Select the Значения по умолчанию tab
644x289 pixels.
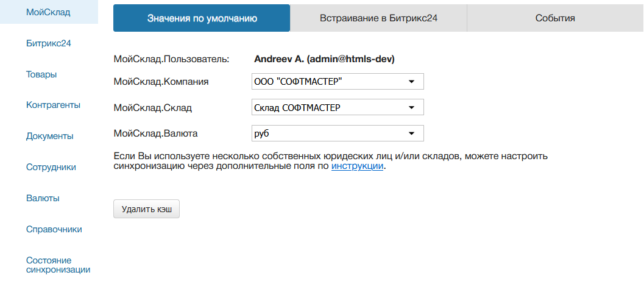coord(202,18)
